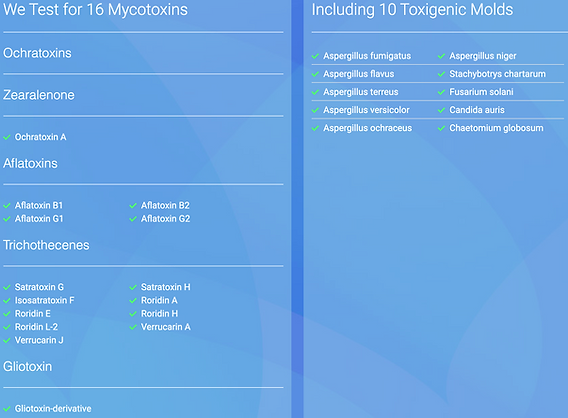This screenshot has width=568, height=418.
Task: Click the checkmark beside Roridin E
Action: coord(7,314)
